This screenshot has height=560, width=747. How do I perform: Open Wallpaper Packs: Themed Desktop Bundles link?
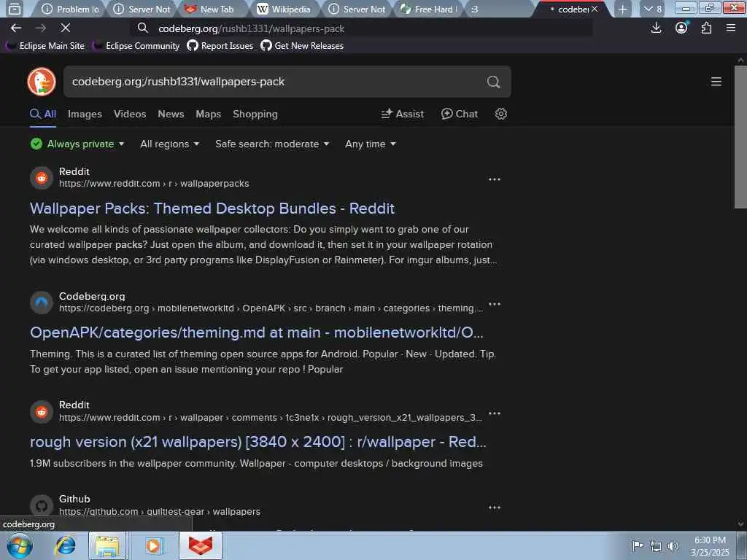pyautogui.click(x=212, y=209)
